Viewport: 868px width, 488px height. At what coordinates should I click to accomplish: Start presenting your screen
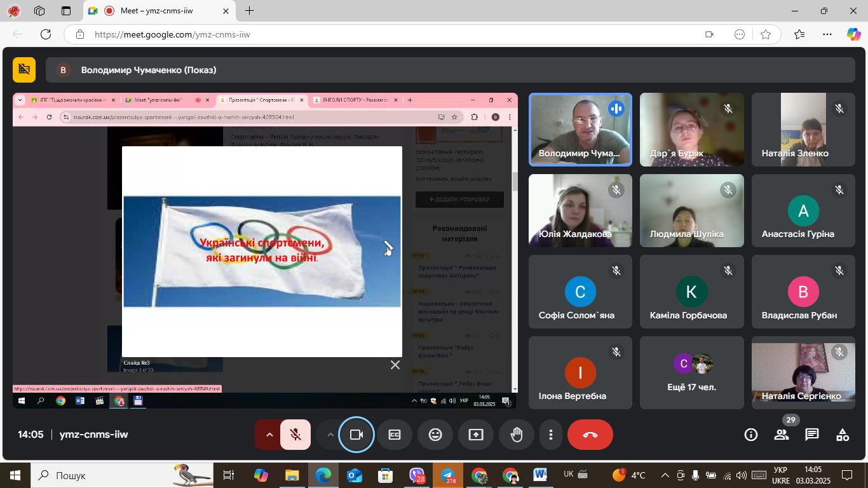point(476,435)
